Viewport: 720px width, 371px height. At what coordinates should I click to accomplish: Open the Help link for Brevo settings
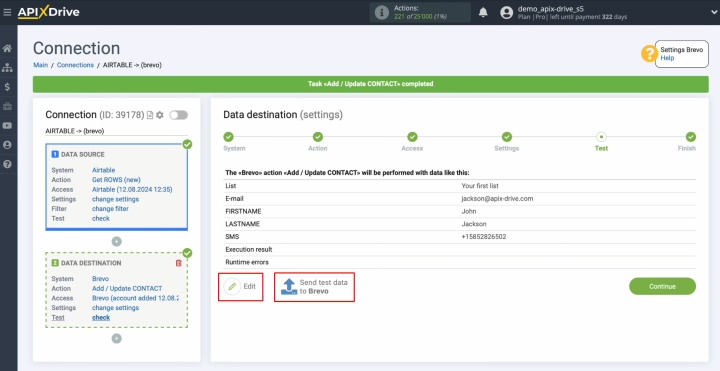pos(667,58)
